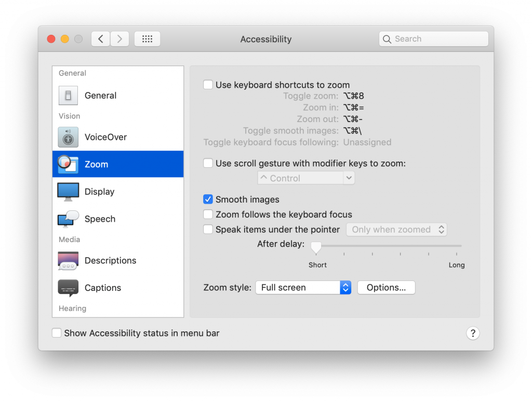Click the Options... button

(386, 288)
